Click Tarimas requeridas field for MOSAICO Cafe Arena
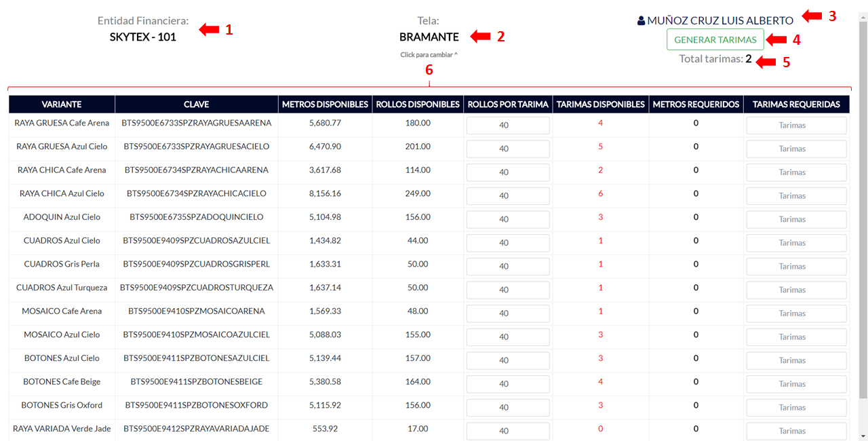The width and height of the screenshot is (868, 441). (796, 313)
